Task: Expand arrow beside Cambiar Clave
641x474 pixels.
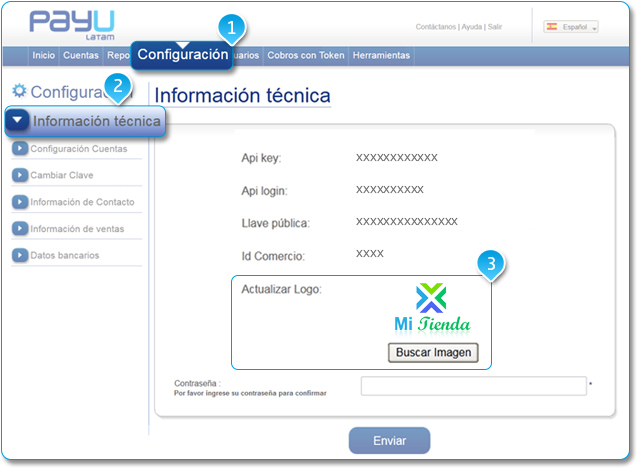Action: [x=20, y=175]
